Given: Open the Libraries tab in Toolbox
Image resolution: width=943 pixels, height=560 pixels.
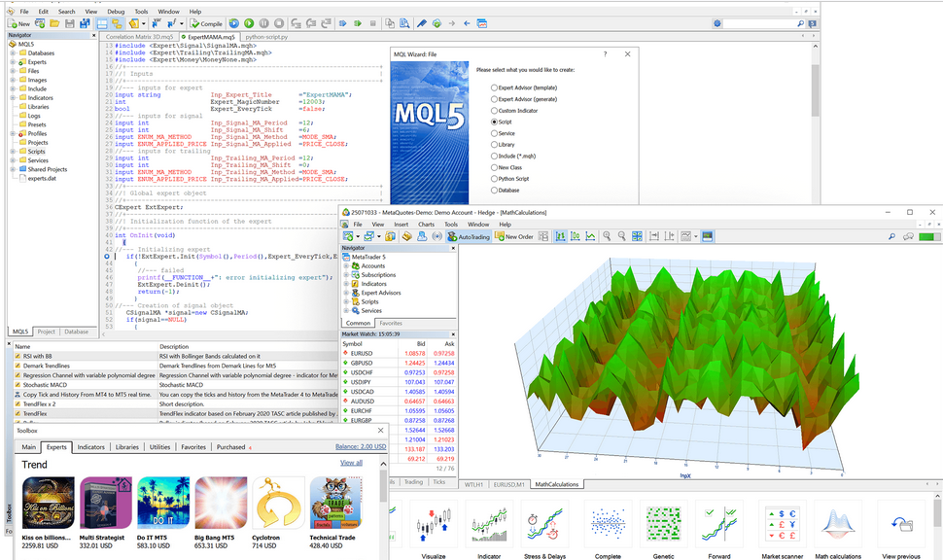Looking at the screenshot, I should (127, 447).
